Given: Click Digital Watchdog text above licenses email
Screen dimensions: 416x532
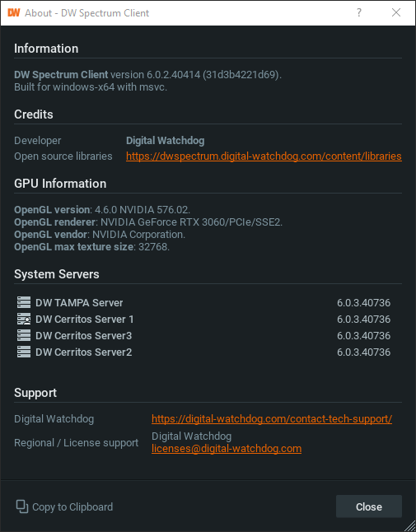Looking at the screenshot, I should [191, 436].
